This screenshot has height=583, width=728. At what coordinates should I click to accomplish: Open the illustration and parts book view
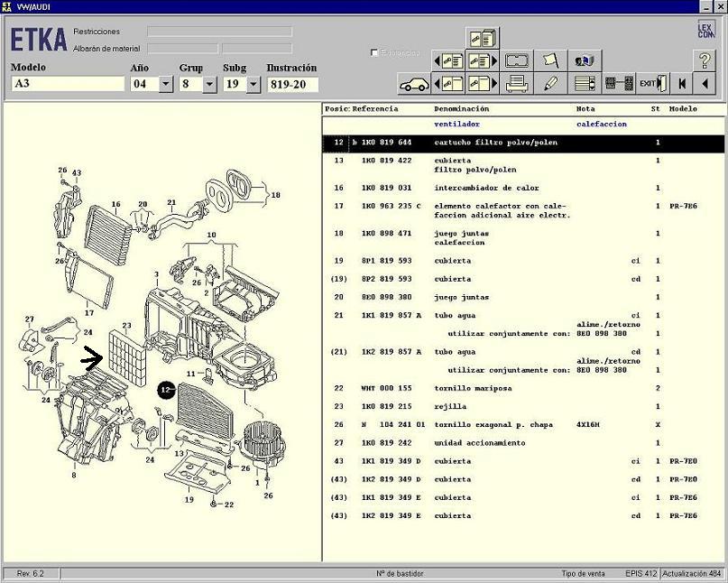tap(483, 38)
